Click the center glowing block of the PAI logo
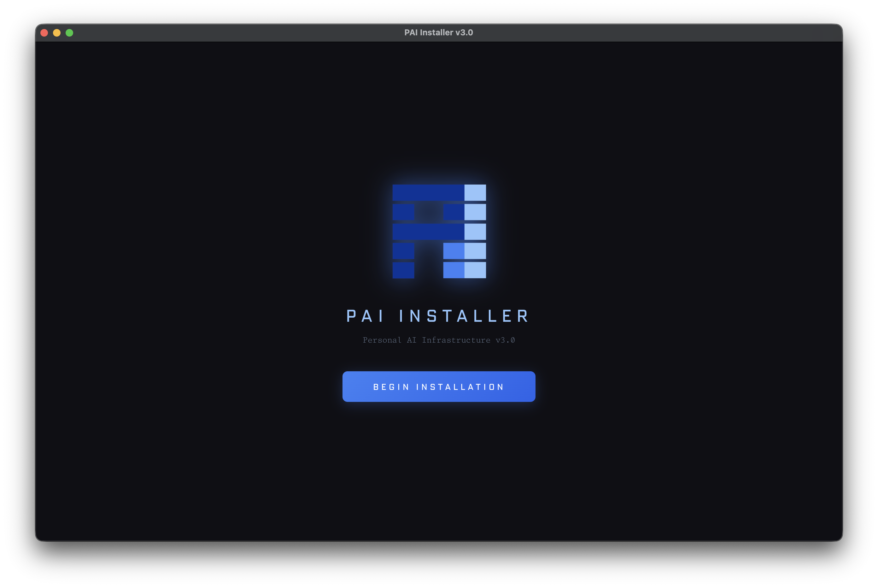This screenshot has height=588, width=878. 429,213
